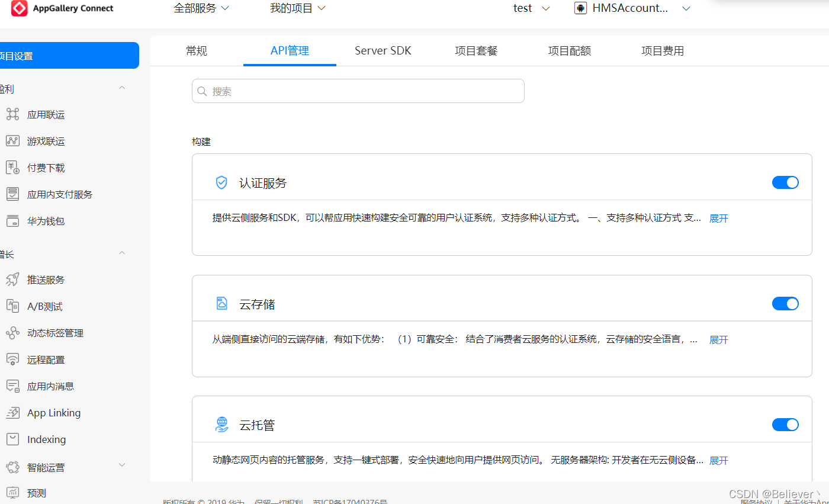The image size is (829, 504).
Task: Collapse the 盈利 sidebar section chevron
Action: [x=122, y=88]
